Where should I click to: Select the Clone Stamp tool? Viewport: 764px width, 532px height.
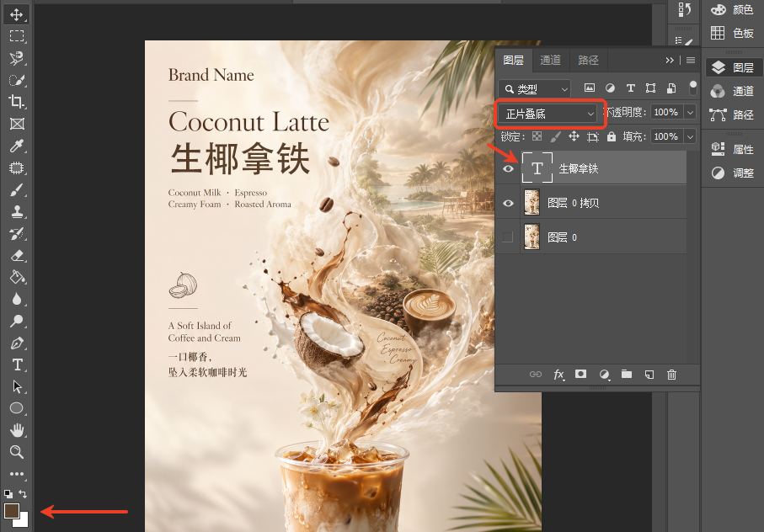[17, 212]
